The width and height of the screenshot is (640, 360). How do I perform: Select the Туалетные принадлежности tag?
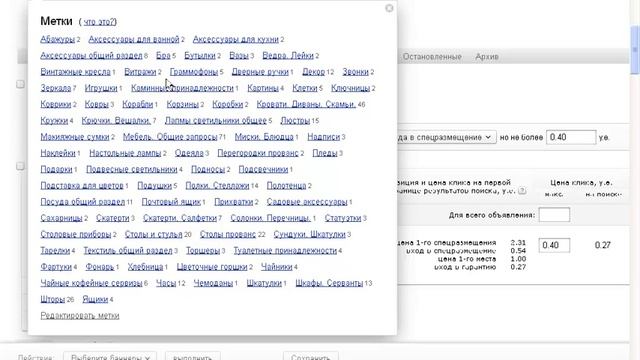[x=285, y=251]
